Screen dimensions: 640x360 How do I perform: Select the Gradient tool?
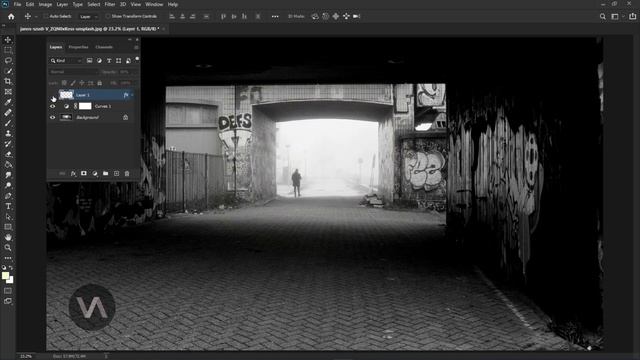pyautogui.click(x=8, y=164)
